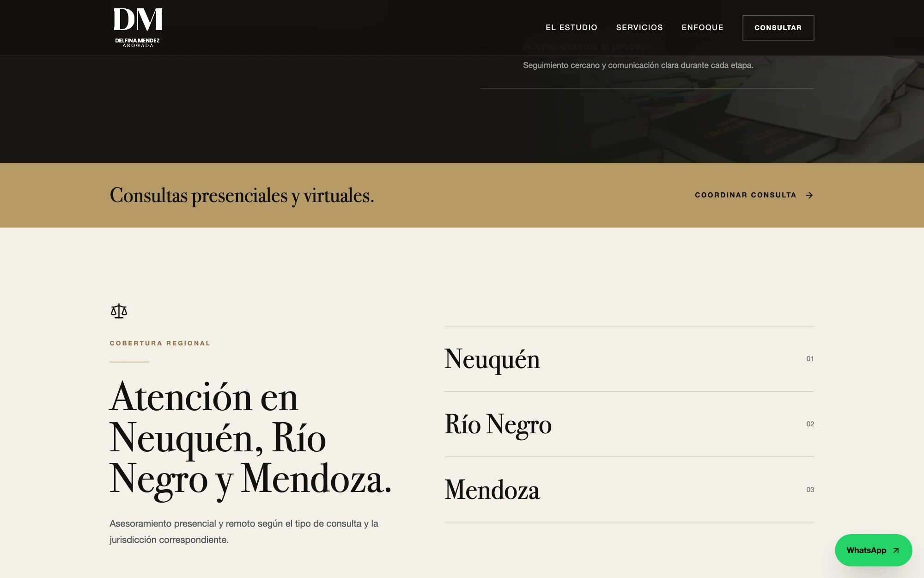Click the number 01 beside Neuquén
This screenshot has width=924, height=578.
(x=810, y=359)
